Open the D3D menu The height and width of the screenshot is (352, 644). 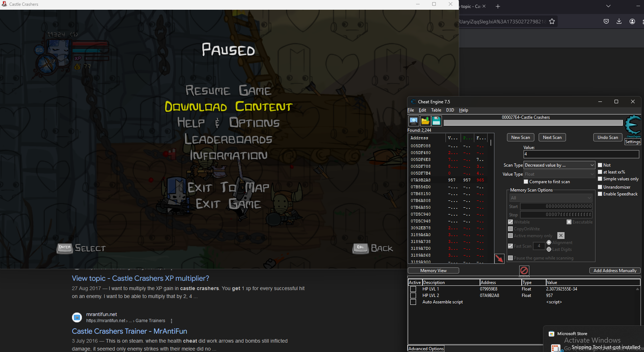450,110
